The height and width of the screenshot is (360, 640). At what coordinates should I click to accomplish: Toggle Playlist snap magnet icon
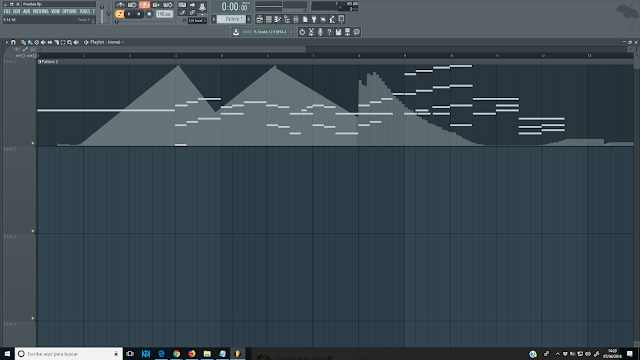(x=13, y=42)
